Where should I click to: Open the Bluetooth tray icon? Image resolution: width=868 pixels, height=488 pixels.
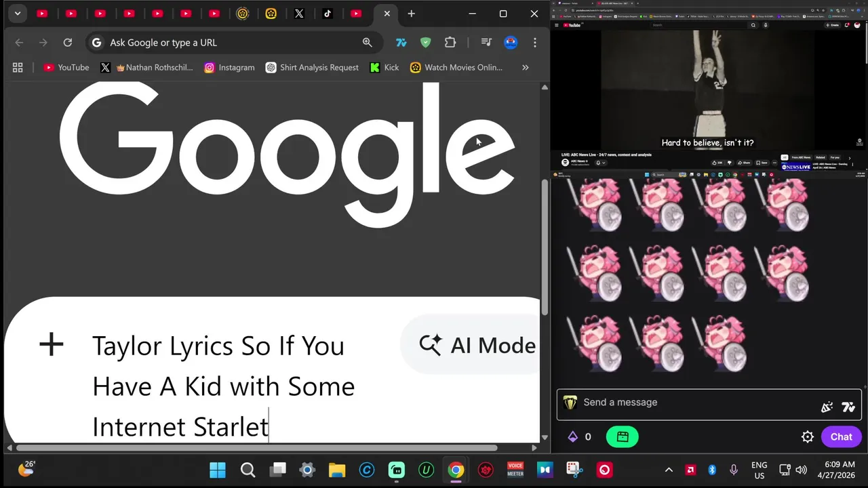[712, 470]
